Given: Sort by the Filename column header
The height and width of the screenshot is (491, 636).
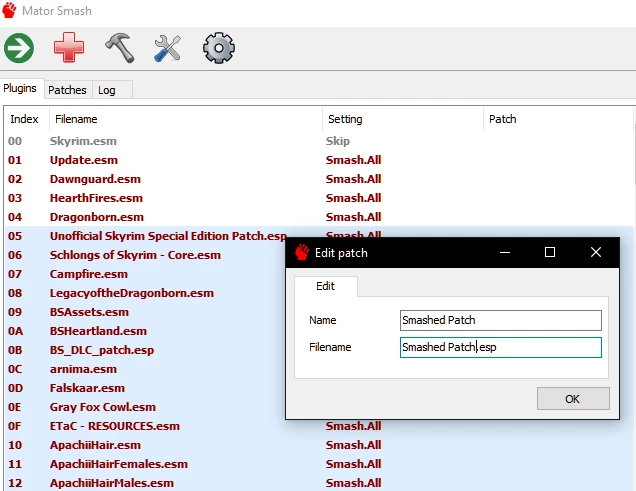Looking at the screenshot, I should pos(186,119).
